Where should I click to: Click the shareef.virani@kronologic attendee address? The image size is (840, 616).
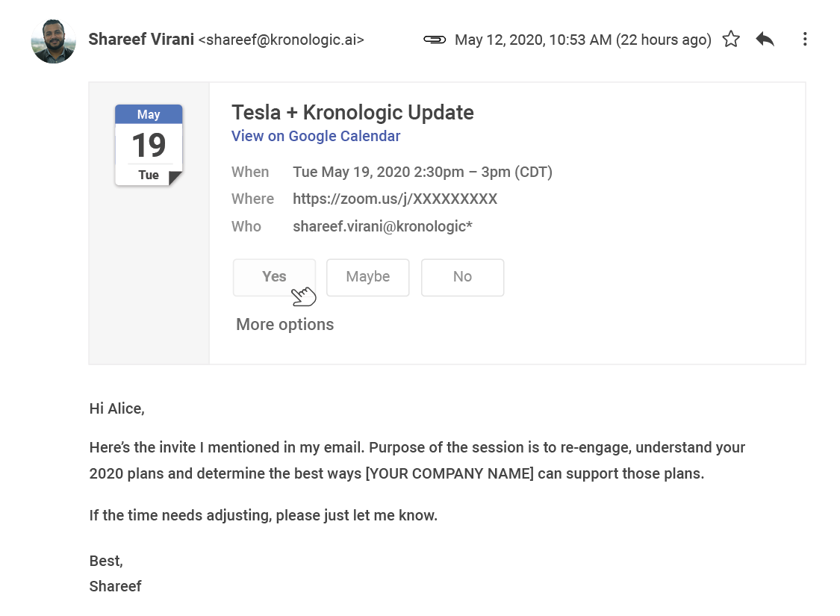pyautogui.click(x=382, y=226)
